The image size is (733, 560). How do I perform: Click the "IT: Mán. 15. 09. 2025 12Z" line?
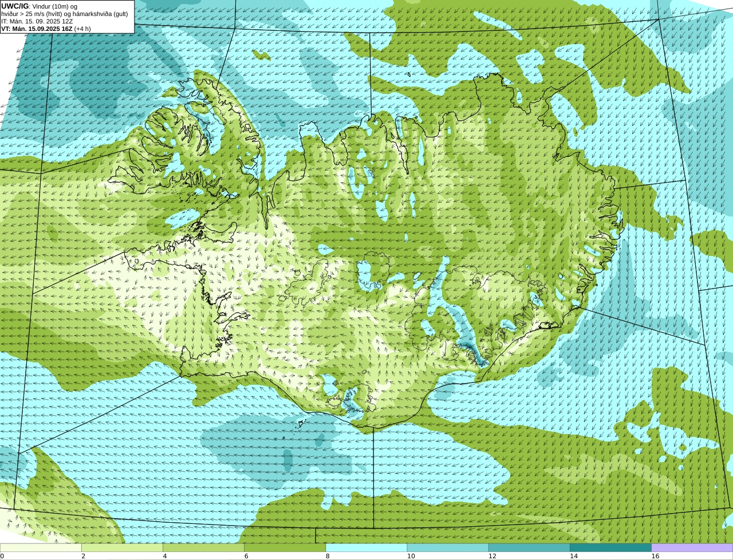[x=37, y=21]
